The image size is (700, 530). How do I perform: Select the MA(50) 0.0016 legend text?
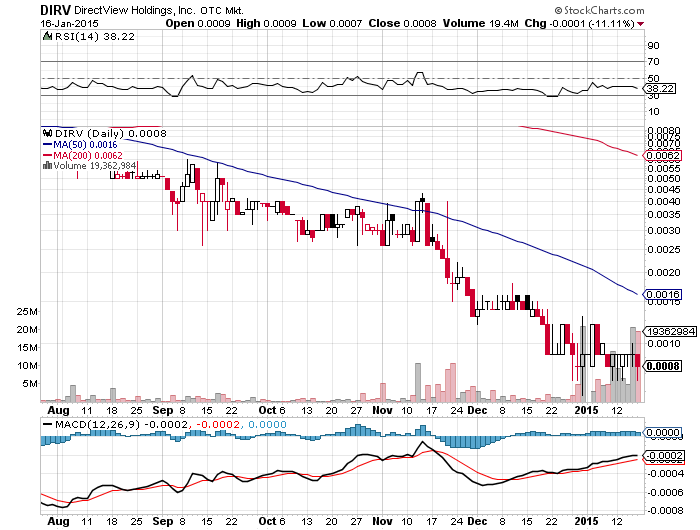tap(85, 145)
